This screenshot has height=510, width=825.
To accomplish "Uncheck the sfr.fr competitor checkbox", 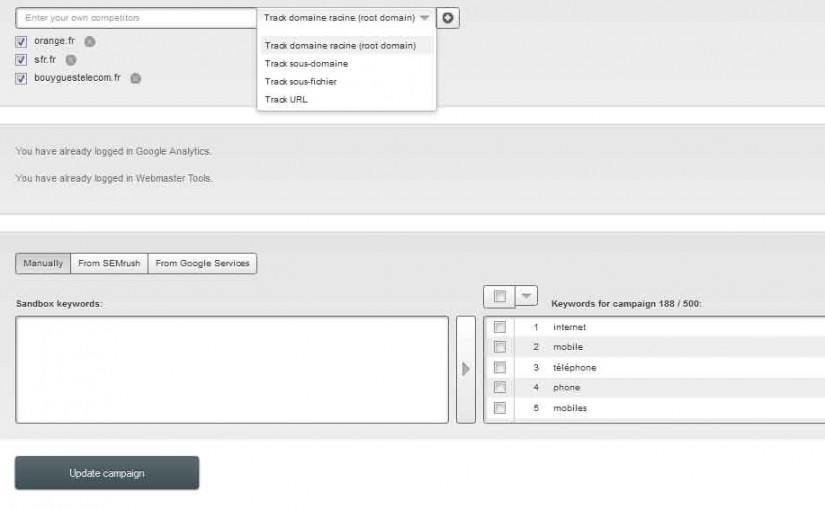I will pyautogui.click(x=21, y=60).
